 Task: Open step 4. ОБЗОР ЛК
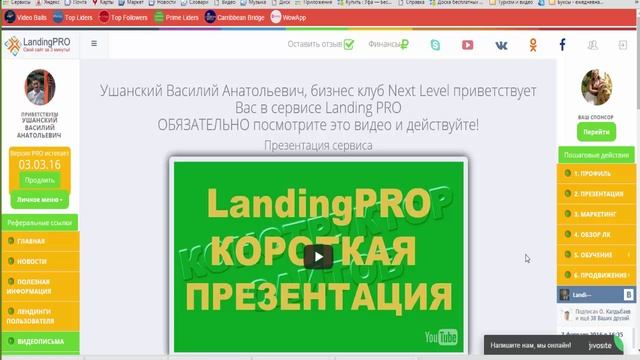[596, 235]
